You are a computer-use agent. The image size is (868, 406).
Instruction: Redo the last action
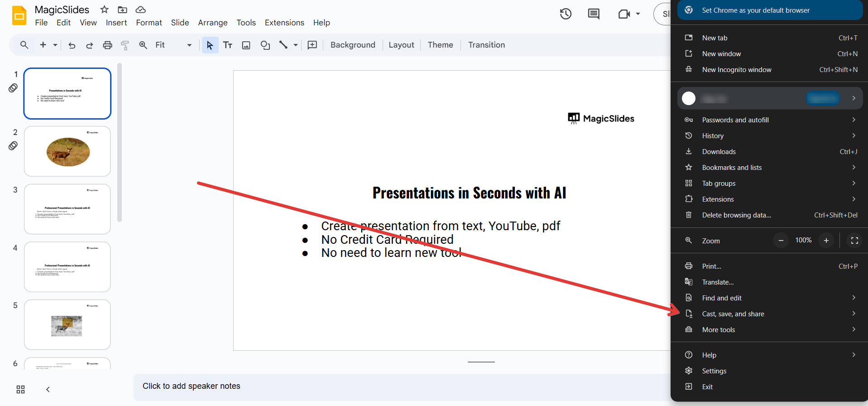(x=89, y=45)
